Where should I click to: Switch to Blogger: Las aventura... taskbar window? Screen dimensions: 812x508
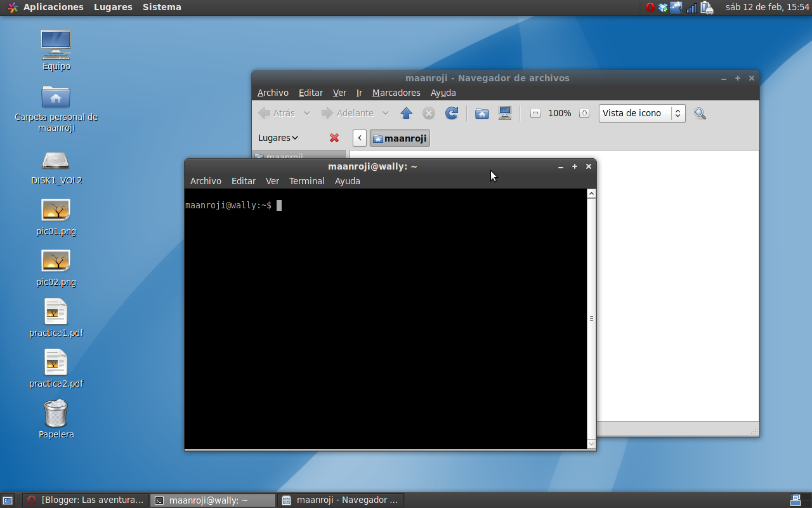(85, 500)
